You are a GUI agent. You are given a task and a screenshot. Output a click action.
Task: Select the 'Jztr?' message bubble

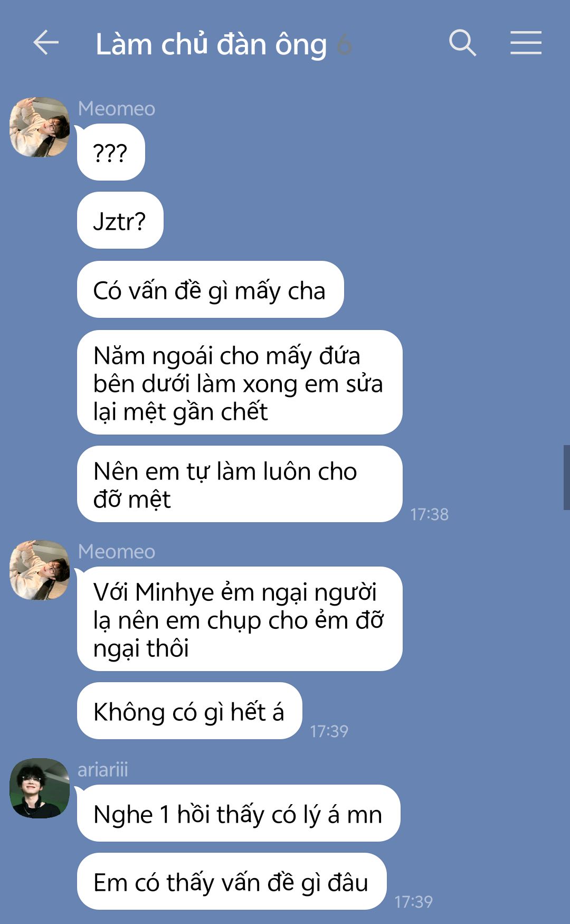click(x=120, y=220)
